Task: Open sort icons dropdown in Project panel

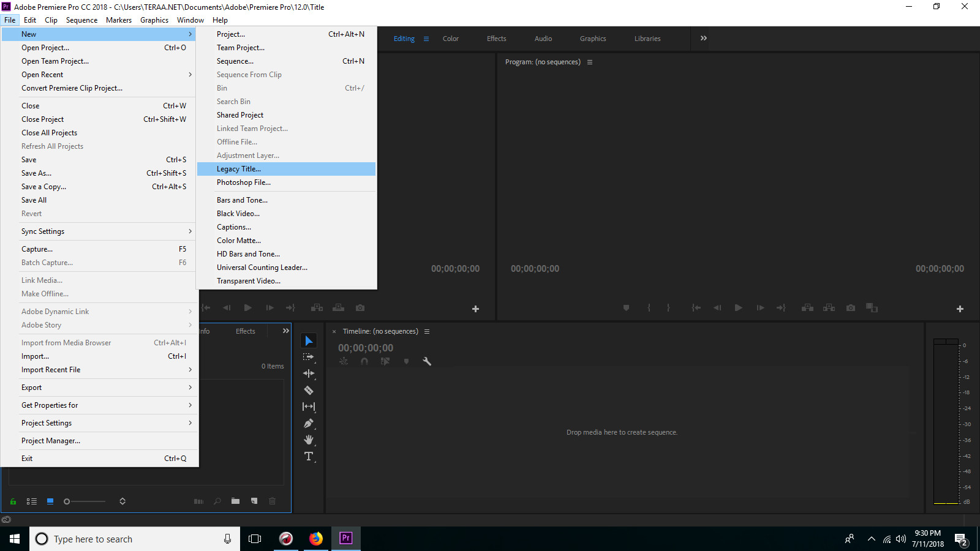Action: pos(123,501)
